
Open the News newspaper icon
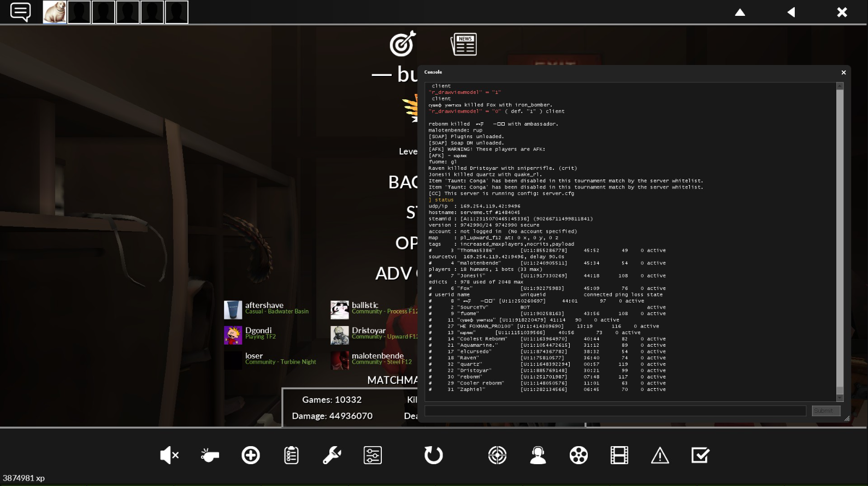(464, 44)
